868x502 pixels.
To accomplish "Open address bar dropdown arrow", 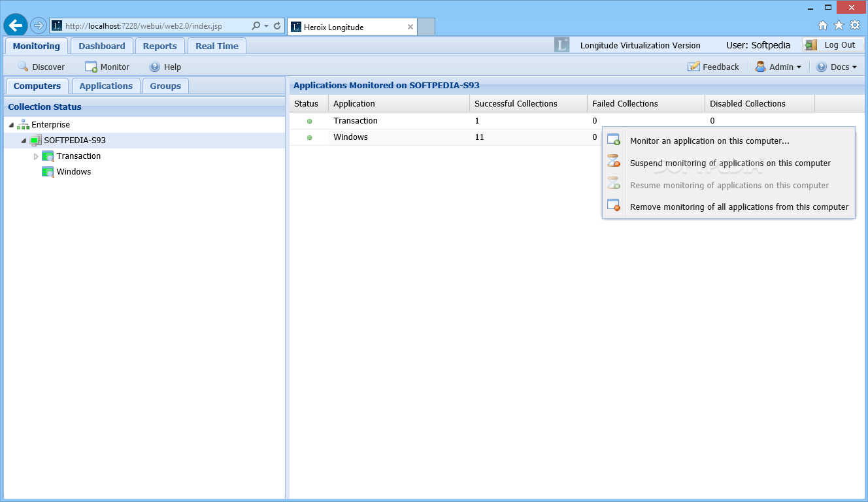I will (267, 26).
